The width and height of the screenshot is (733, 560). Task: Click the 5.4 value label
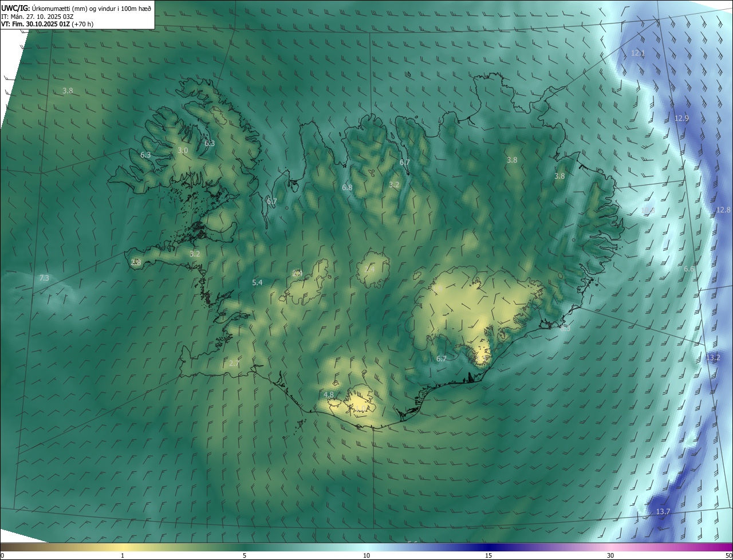pos(257,282)
